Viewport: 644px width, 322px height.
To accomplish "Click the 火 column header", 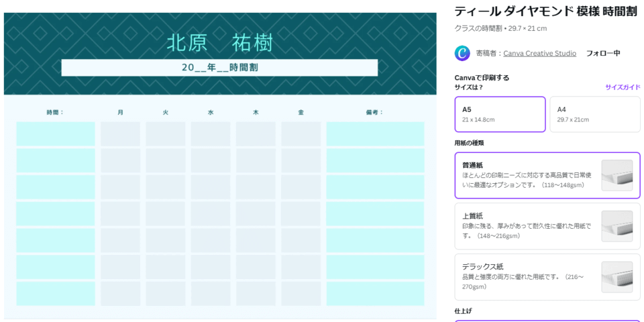I will click(165, 112).
